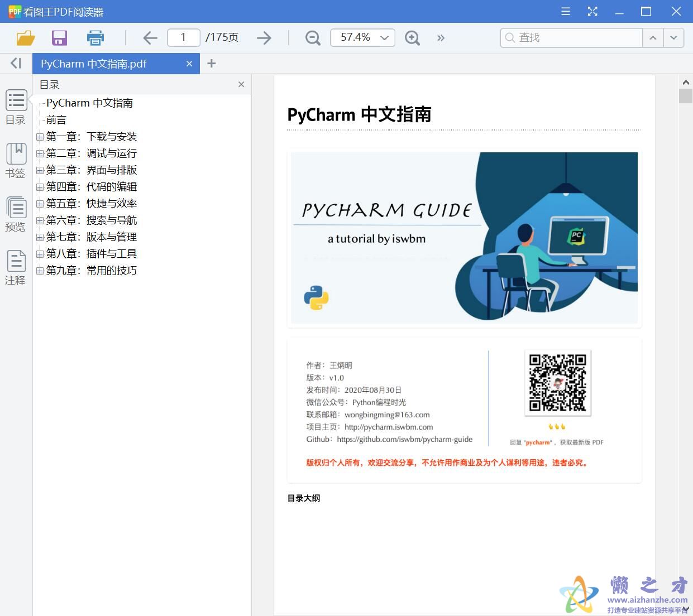Image resolution: width=693 pixels, height=616 pixels.
Task: Go to the next page with forward arrow
Action: 264,37
